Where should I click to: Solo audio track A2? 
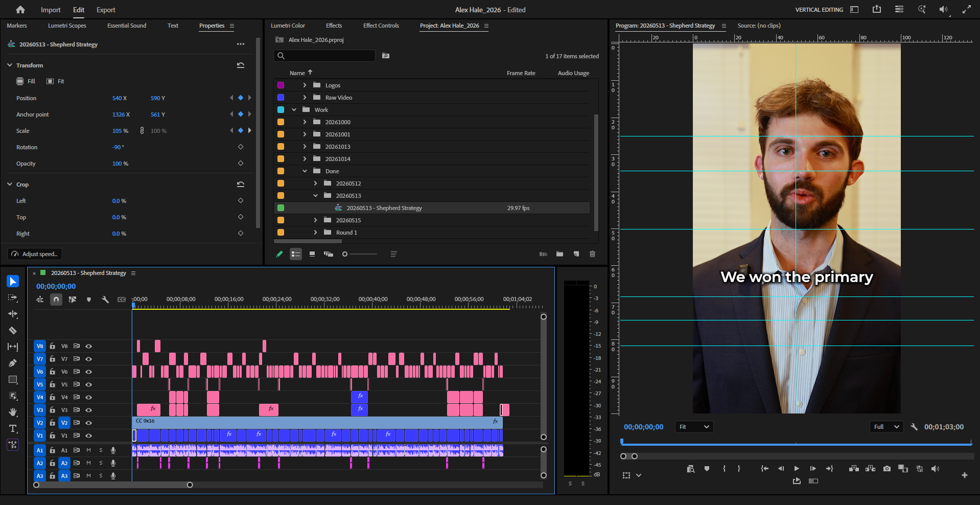coord(101,463)
